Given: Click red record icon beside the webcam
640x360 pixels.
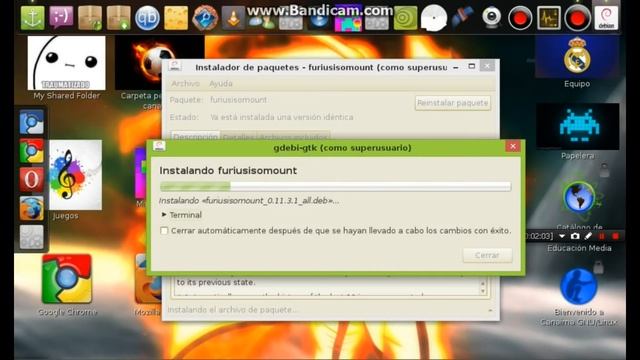Looking at the screenshot, I should point(520,18).
